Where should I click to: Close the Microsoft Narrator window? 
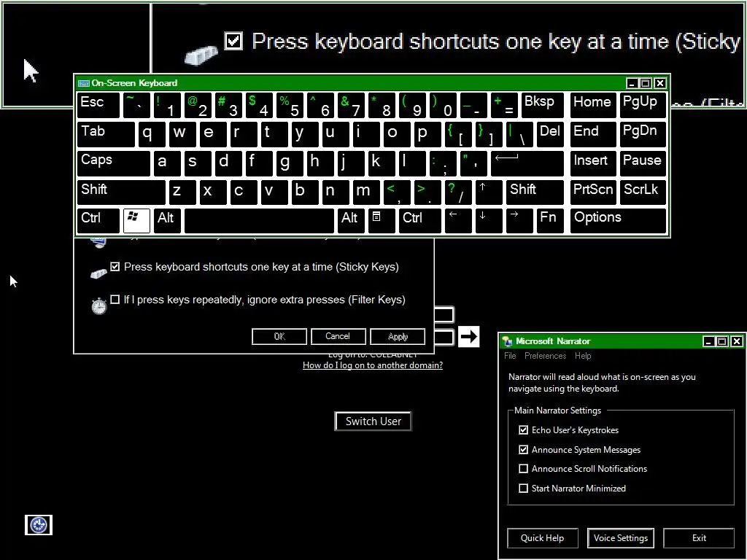click(x=737, y=341)
